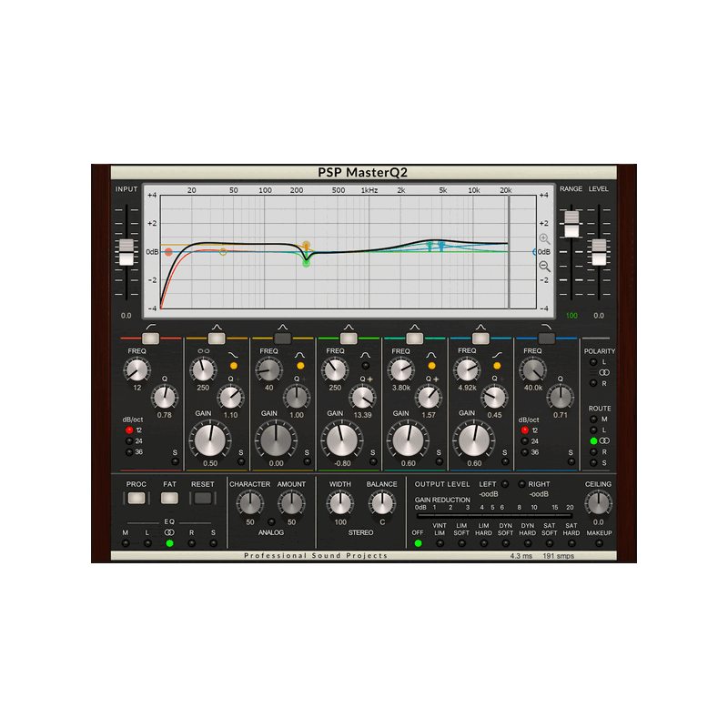Click the green band's GAIN knob reading -0.80

click(x=342, y=440)
